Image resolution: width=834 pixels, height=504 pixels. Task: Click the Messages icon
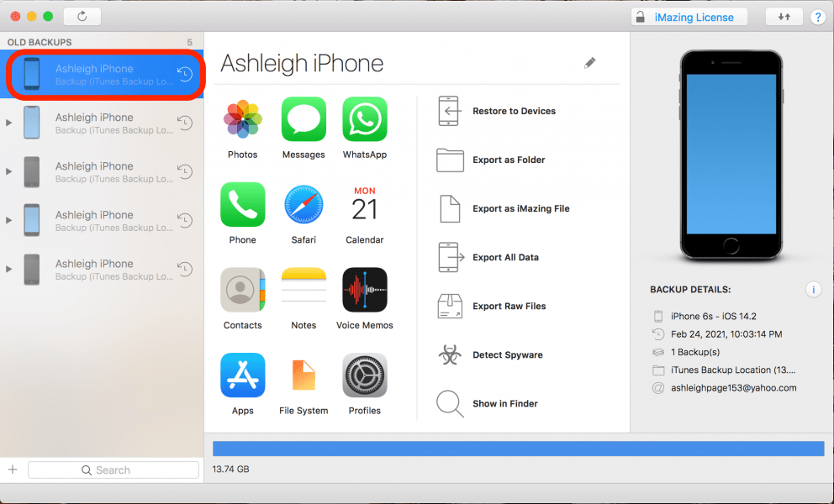[x=304, y=120]
